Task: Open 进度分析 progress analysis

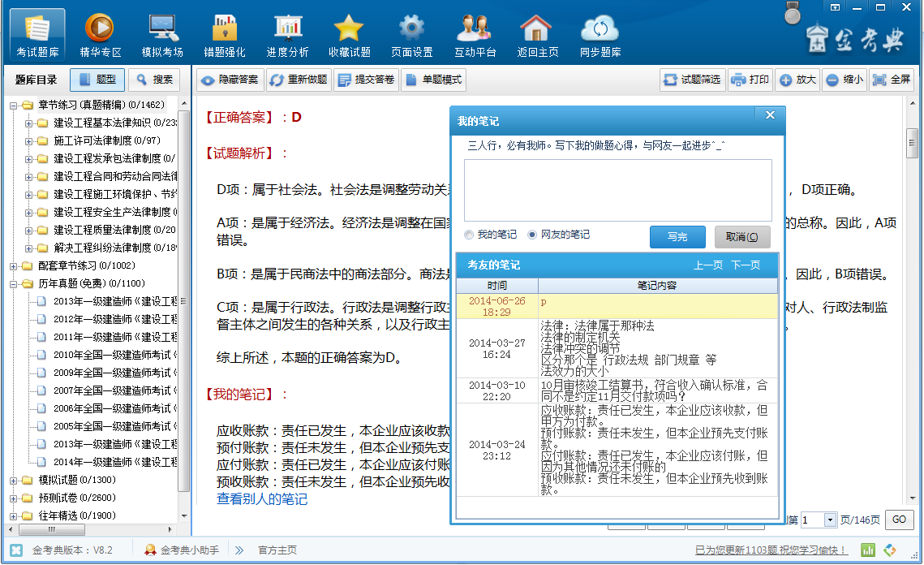Action: (x=287, y=35)
